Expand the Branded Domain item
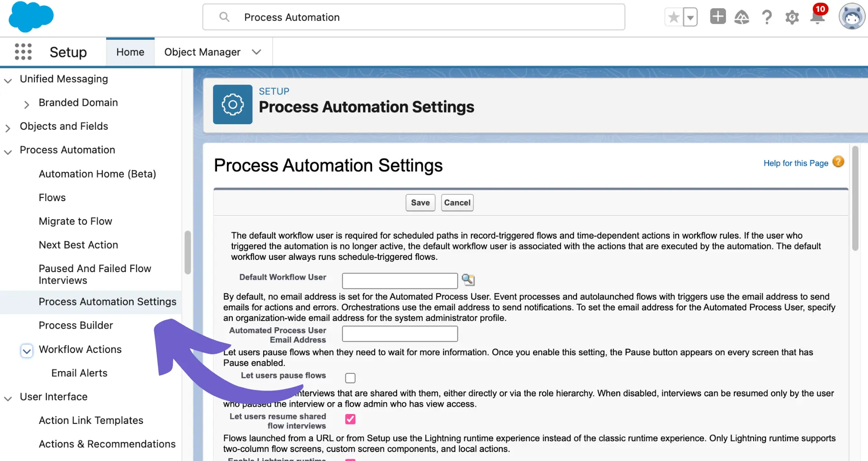 [x=27, y=104]
